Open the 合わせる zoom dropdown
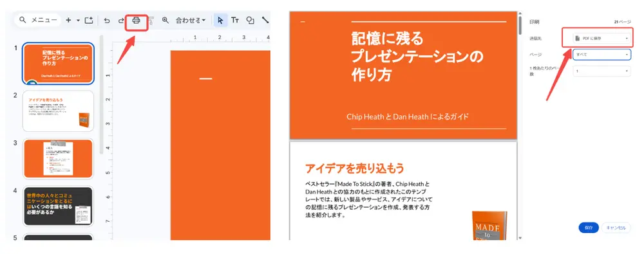This screenshot has width=644, height=254. pos(191,20)
